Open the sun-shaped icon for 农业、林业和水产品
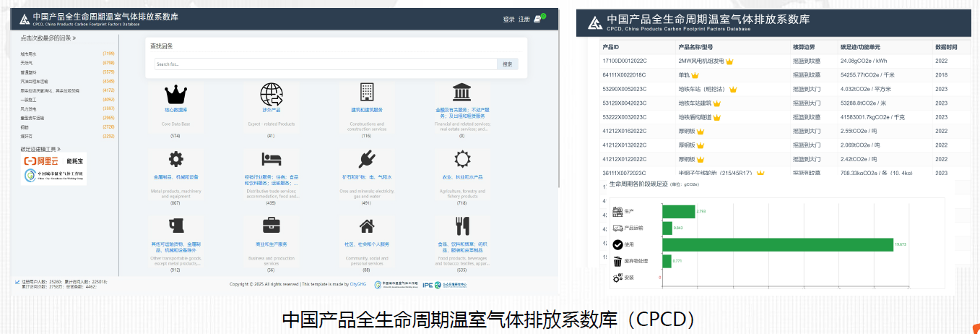The image size is (980, 334). 462,159
